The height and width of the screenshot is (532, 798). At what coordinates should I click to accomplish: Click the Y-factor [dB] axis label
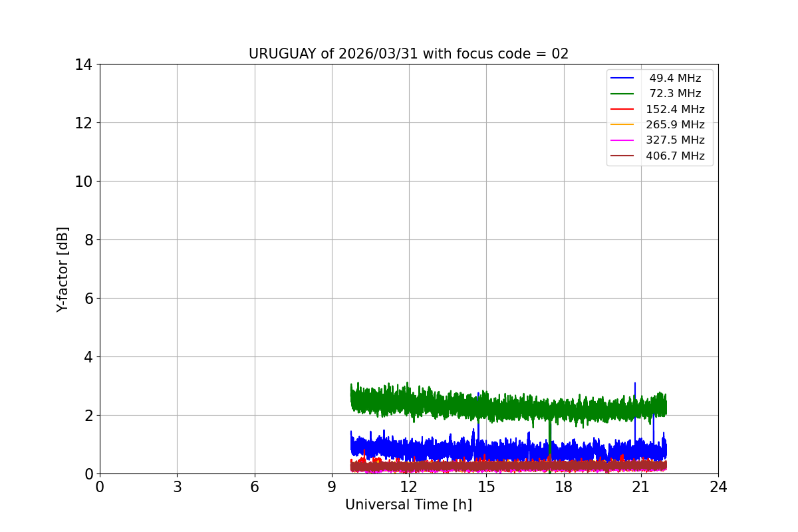pos(63,269)
